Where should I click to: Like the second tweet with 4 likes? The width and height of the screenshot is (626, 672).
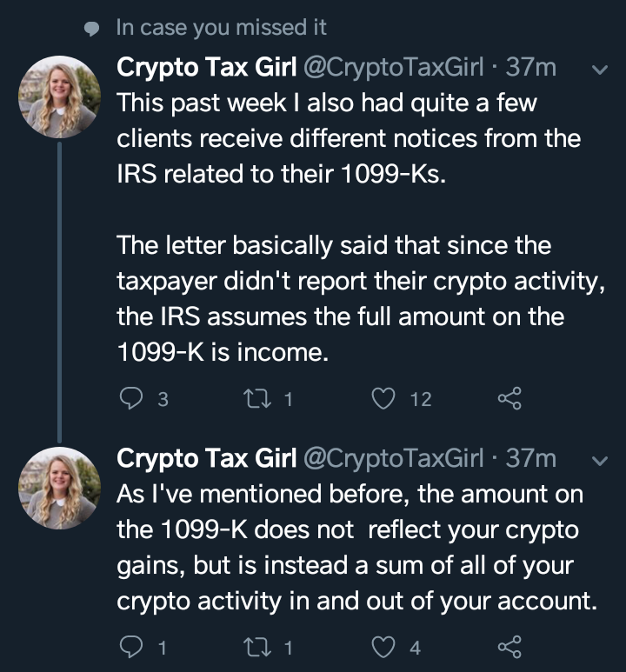(x=383, y=647)
